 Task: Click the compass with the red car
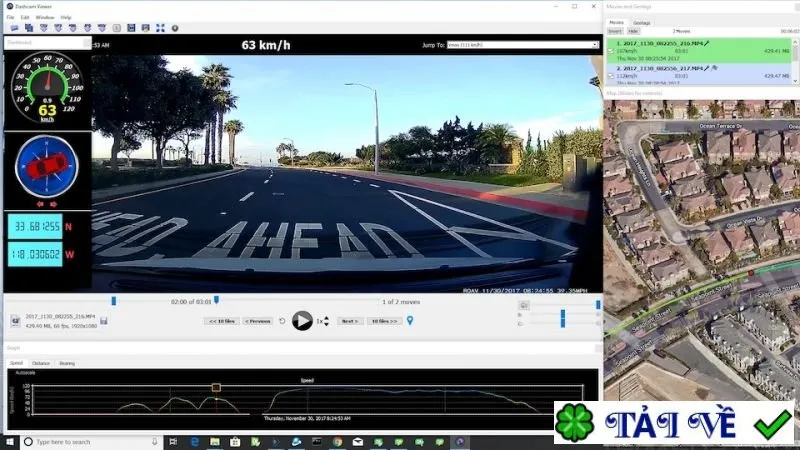click(46, 166)
